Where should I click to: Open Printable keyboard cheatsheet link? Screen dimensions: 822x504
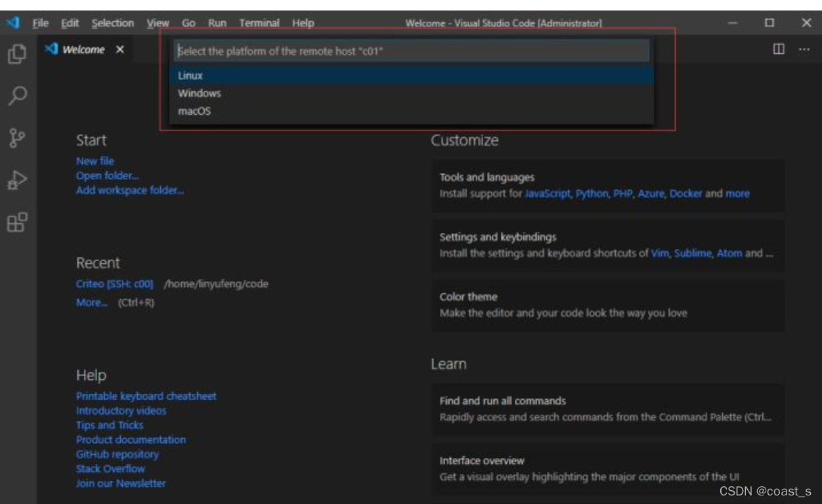146,396
